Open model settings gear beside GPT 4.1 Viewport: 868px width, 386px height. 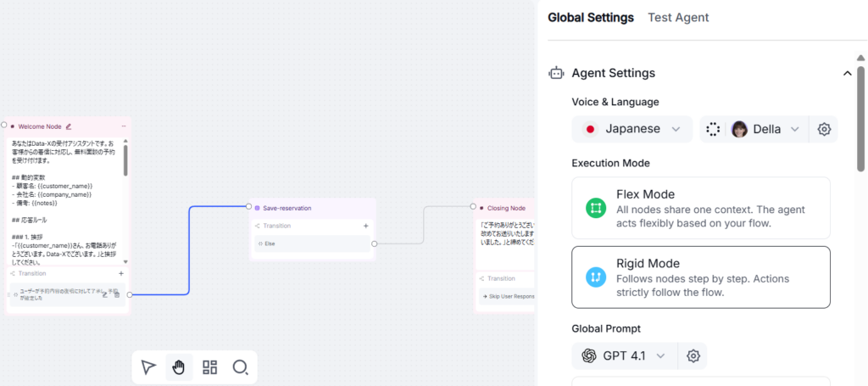pyautogui.click(x=693, y=355)
